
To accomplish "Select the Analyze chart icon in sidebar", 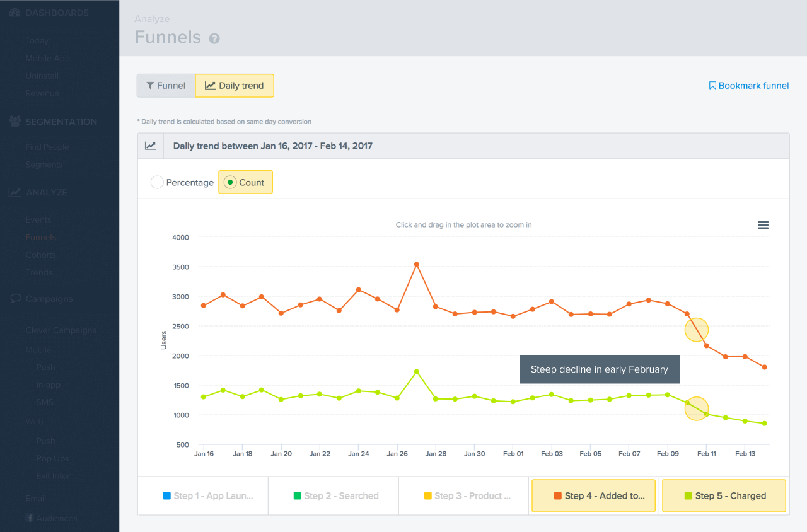I will (x=14, y=192).
